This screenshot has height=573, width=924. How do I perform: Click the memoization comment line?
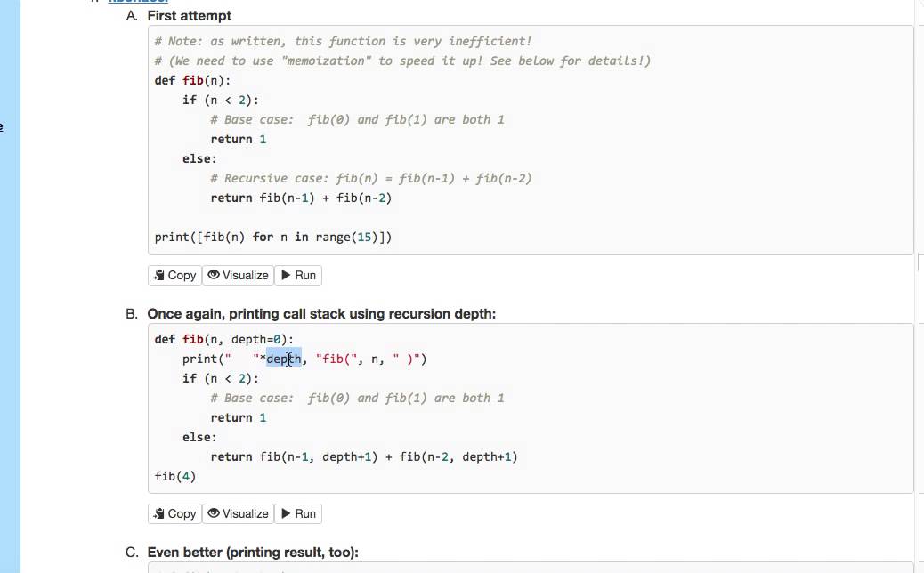402,61
